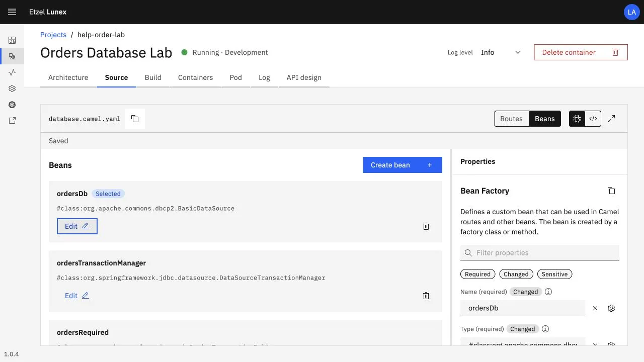Open the settings gear in the left sidebar
This screenshot has height=362, width=644.
pos(12,88)
